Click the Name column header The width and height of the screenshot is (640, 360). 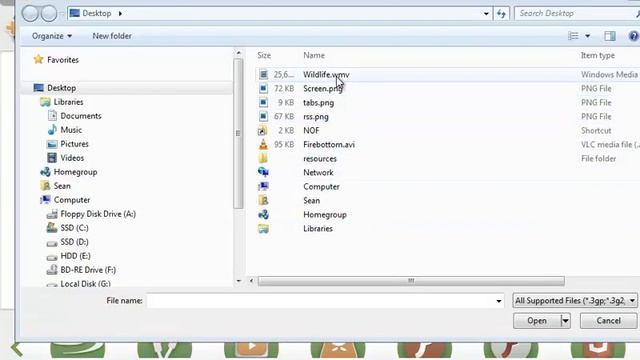(314, 56)
